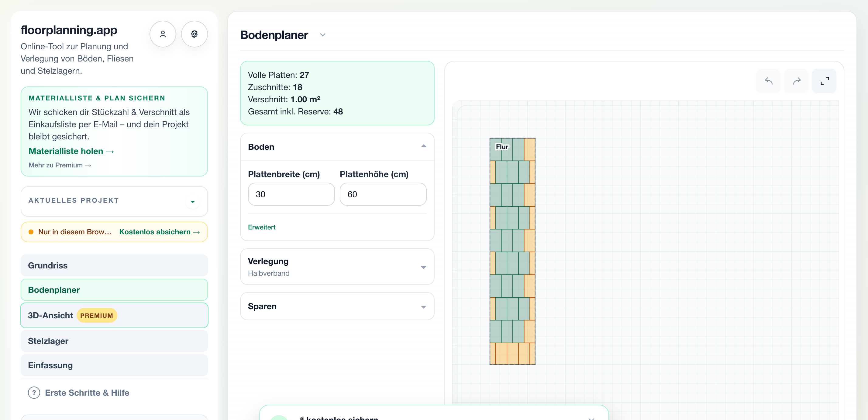
Task: Open the Erweitert advanced options link
Action: click(262, 227)
